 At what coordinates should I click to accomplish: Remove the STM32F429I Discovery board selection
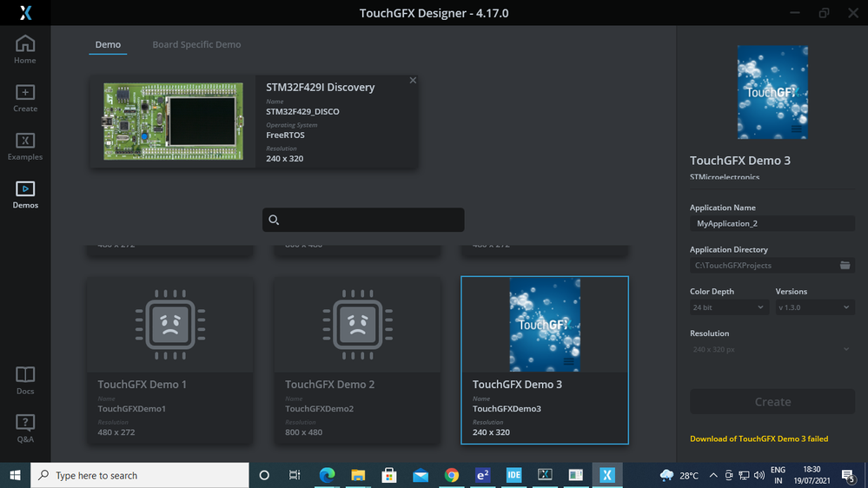pyautogui.click(x=413, y=80)
